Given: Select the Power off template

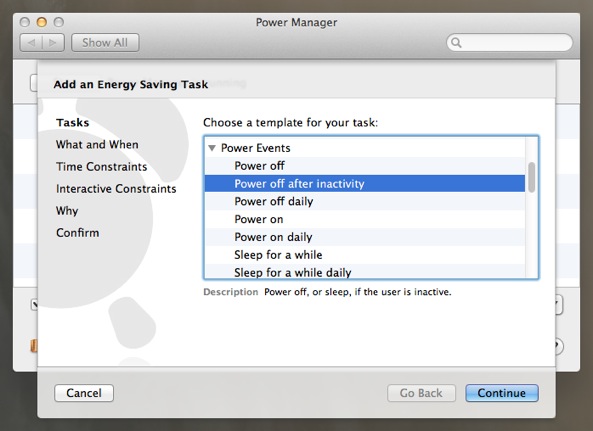Looking at the screenshot, I should pyautogui.click(x=365, y=166).
